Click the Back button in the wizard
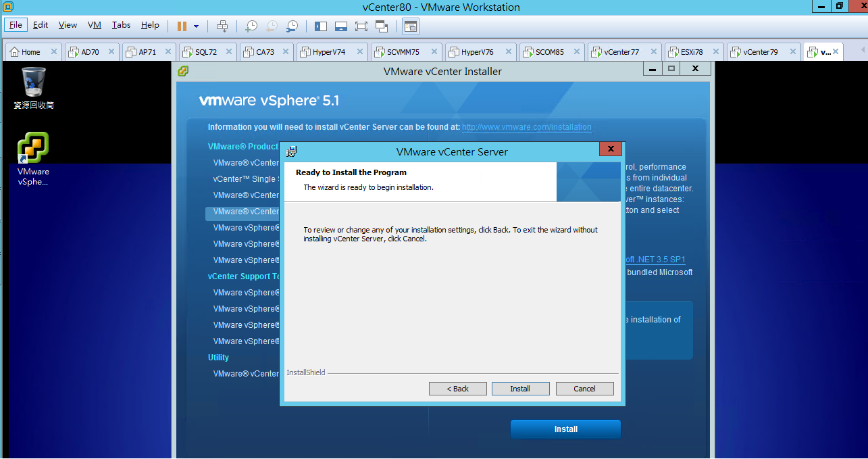The width and height of the screenshot is (868, 459). click(458, 389)
